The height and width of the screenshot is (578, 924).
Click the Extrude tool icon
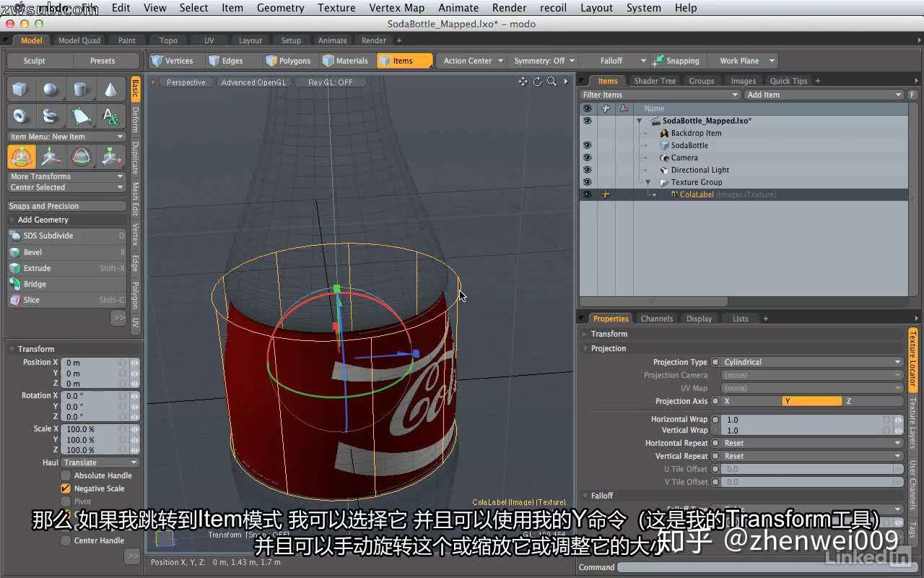pos(15,268)
